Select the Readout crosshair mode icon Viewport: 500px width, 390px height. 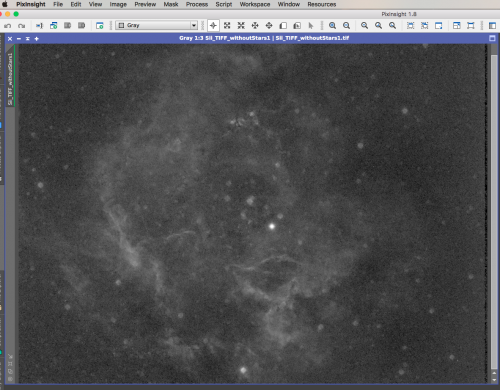pos(213,25)
